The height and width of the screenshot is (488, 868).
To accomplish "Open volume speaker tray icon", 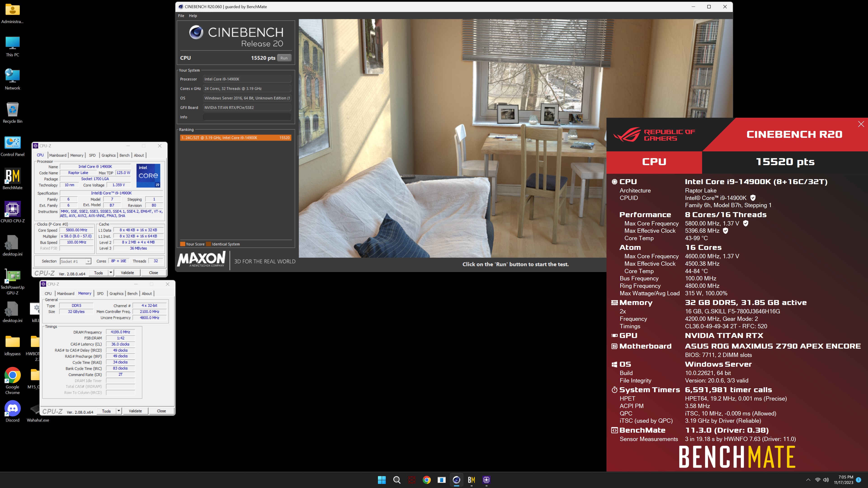I will (826, 480).
